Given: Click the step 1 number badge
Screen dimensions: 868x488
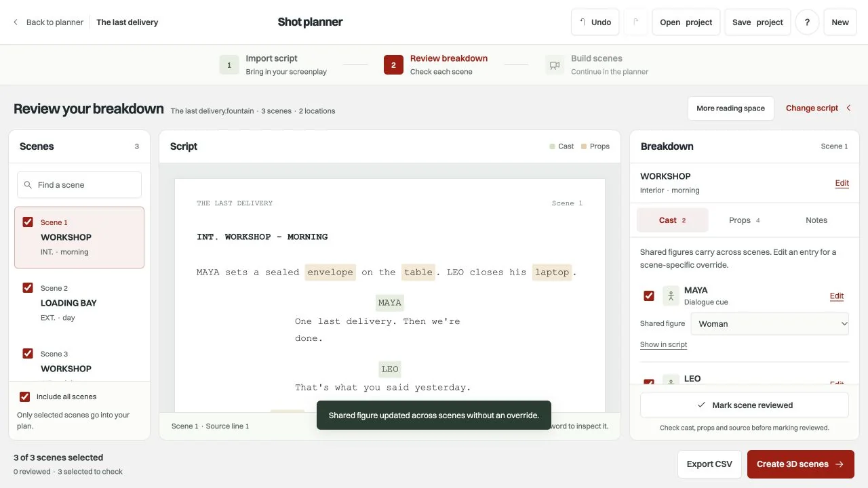Looking at the screenshot, I should [x=229, y=65].
